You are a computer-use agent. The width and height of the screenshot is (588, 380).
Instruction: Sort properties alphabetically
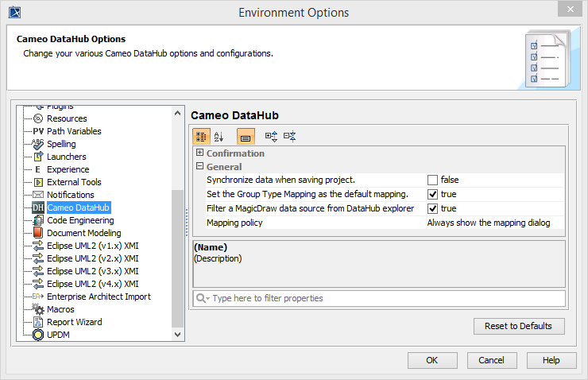point(219,137)
